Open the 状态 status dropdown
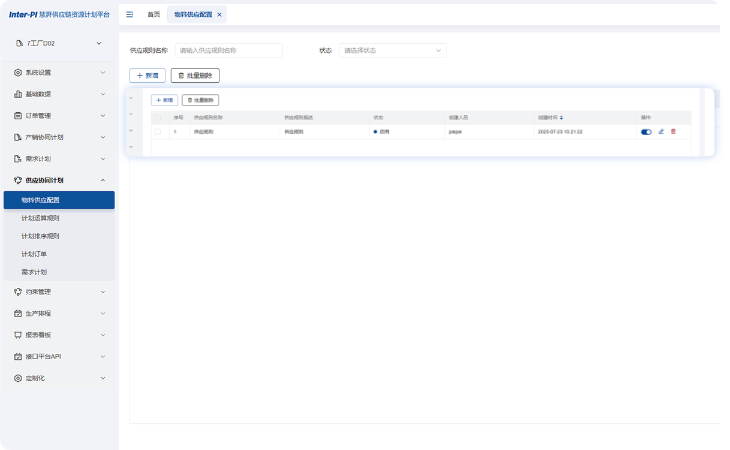This screenshot has height=450, width=730. point(392,50)
